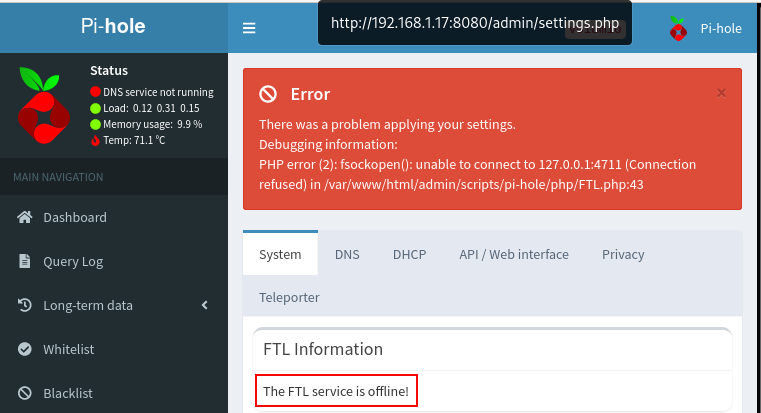The width and height of the screenshot is (761, 413).
Task: Go to the Blacklist page
Action: 67,393
